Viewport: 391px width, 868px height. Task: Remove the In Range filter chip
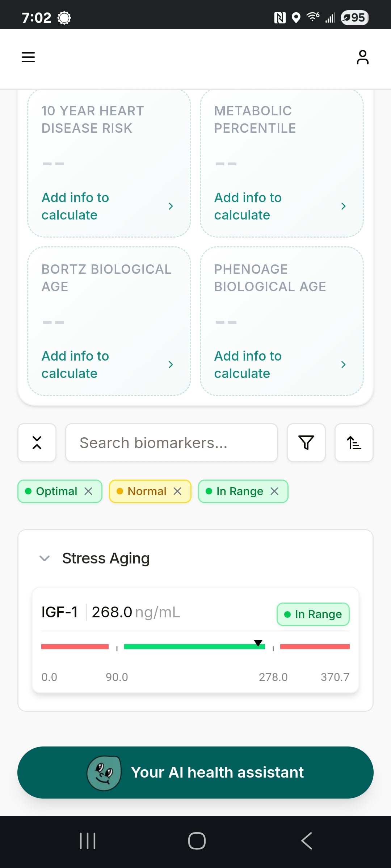point(274,491)
